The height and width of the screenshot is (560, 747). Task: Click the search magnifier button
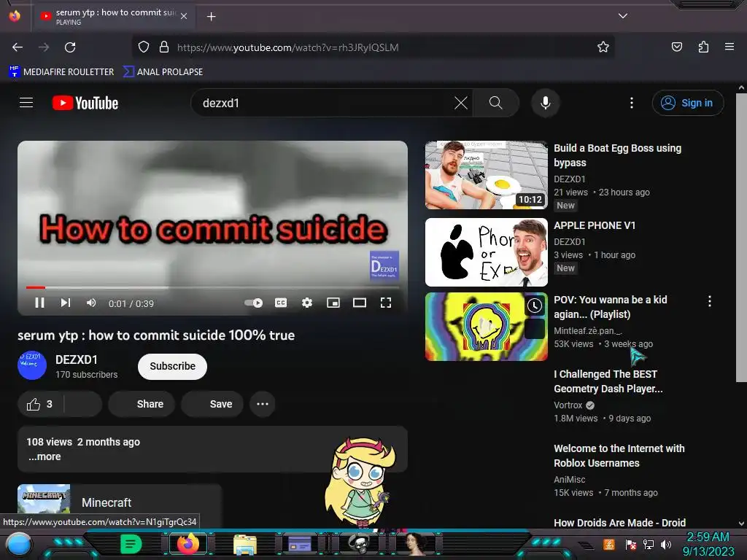(x=496, y=103)
